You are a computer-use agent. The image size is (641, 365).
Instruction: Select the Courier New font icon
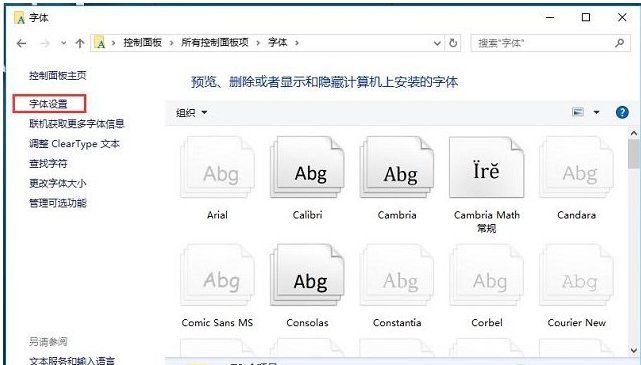pyautogui.click(x=576, y=275)
